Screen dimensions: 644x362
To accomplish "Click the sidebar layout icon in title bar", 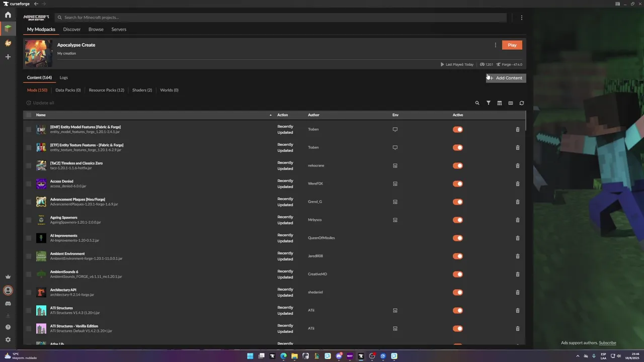I will (617, 4).
